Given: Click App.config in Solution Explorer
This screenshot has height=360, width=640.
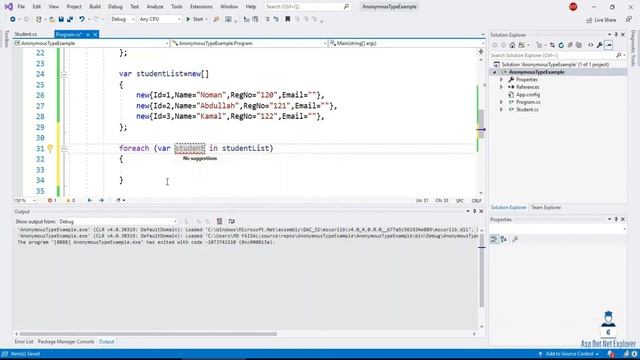Looking at the screenshot, I should tap(528, 95).
